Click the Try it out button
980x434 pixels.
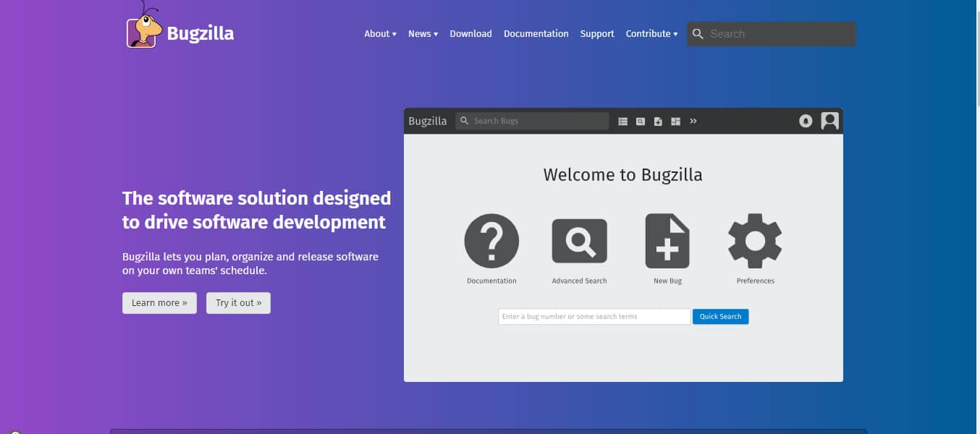coord(238,303)
